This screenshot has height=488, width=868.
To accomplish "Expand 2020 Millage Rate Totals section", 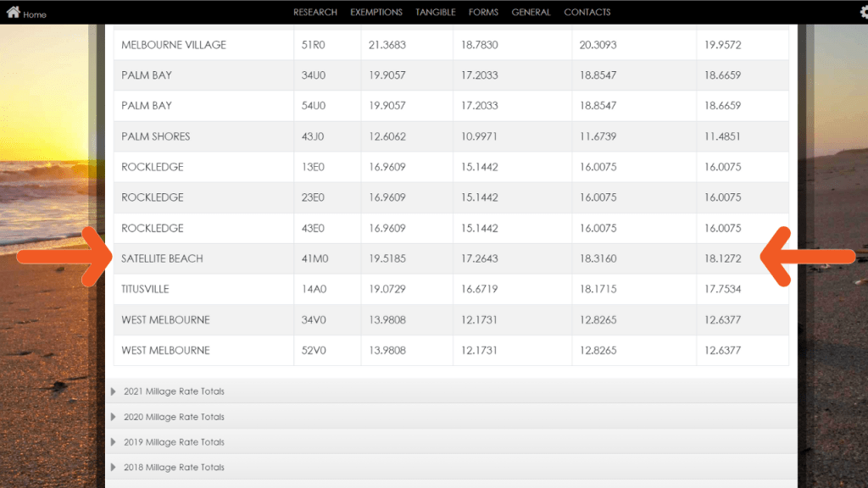I will [x=174, y=417].
